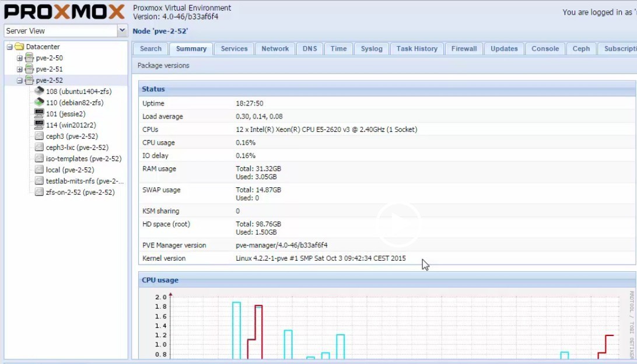Click the Uptime value 18:27:50

(250, 104)
